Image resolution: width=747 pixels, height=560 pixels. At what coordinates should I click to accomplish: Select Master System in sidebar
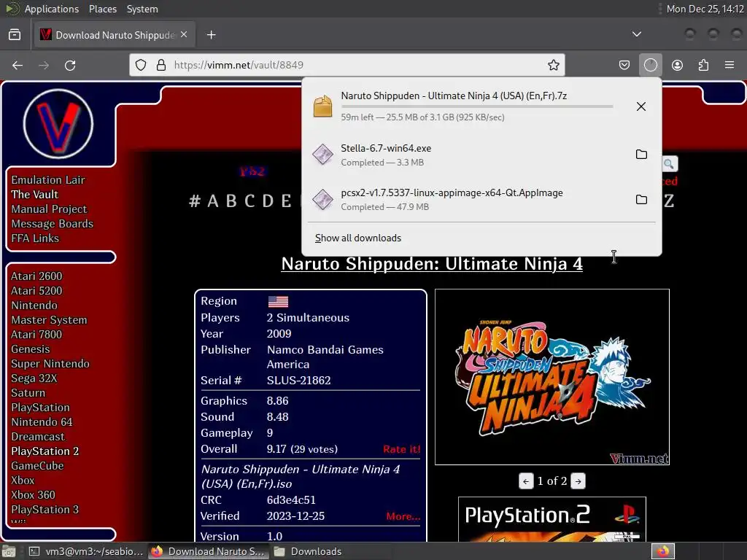[x=49, y=320]
